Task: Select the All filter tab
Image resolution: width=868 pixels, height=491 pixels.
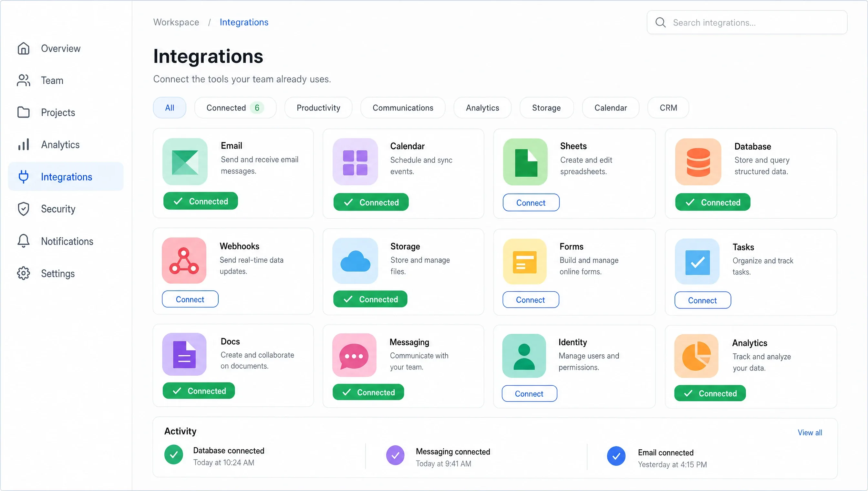Action: (170, 108)
